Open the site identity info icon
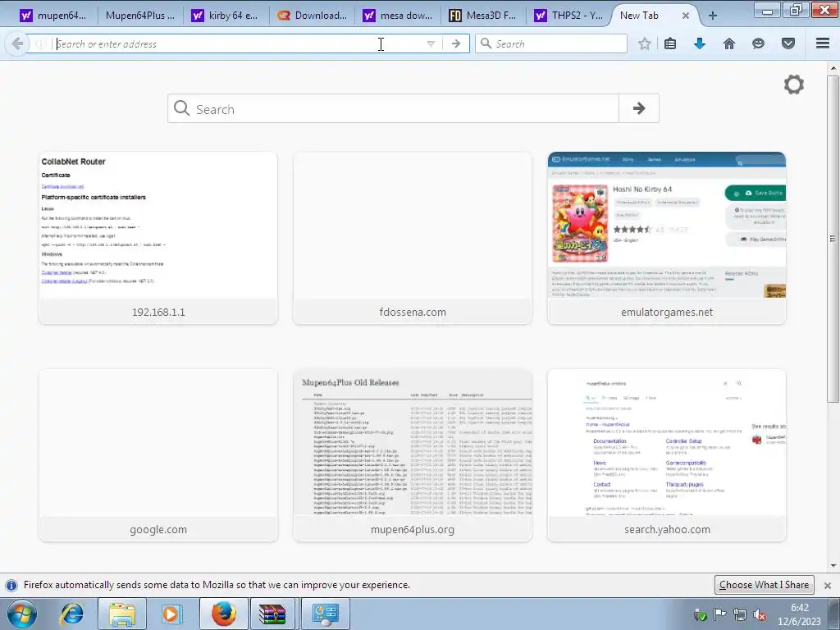This screenshot has height=630, width=840. point(41,44)
